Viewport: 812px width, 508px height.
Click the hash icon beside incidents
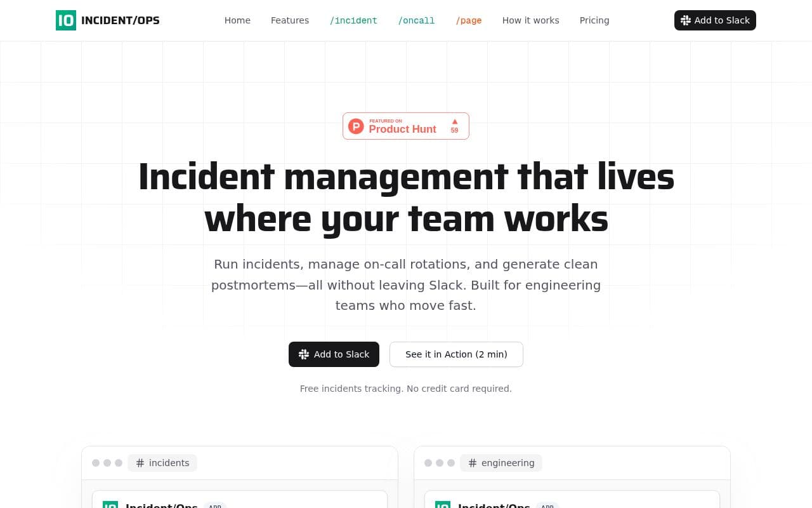coord(140,463)
